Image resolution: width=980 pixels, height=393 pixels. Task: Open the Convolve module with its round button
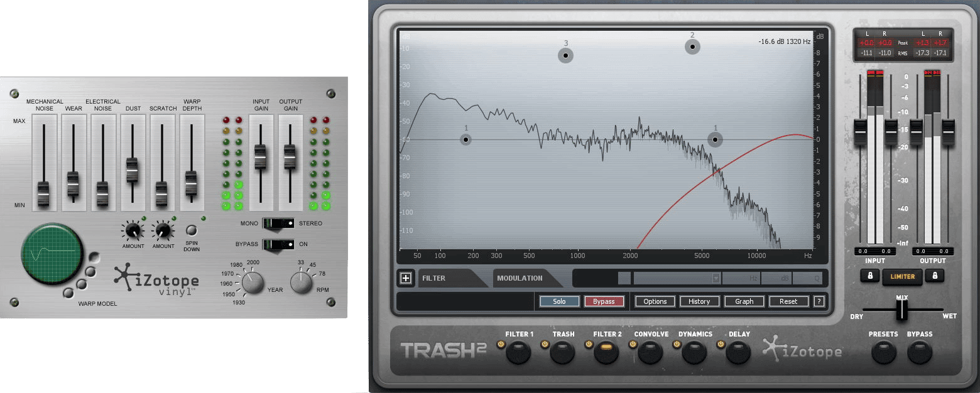[x=650, y=352]
